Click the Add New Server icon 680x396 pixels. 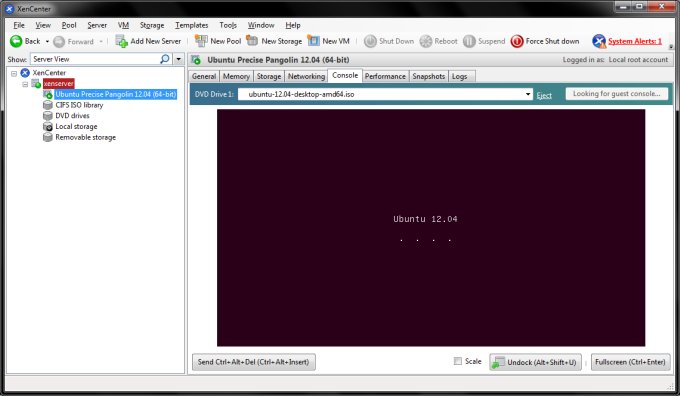click(x=121, y=41)
